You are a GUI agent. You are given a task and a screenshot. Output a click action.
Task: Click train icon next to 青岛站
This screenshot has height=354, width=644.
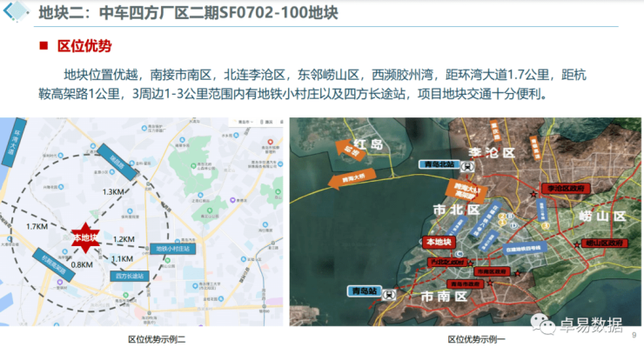click(x=388, y=294)
